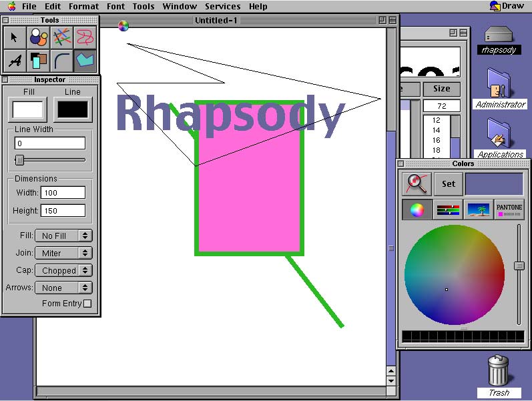Select the circles shape tool
This screenshot has height=401, width=532.
(38, 37)
